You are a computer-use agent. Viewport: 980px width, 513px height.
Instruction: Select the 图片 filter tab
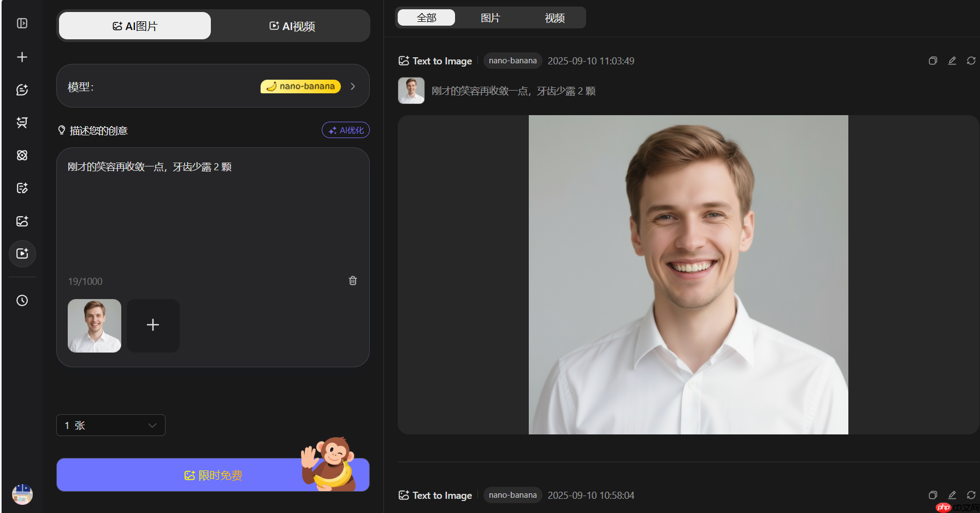pos(490,18)
